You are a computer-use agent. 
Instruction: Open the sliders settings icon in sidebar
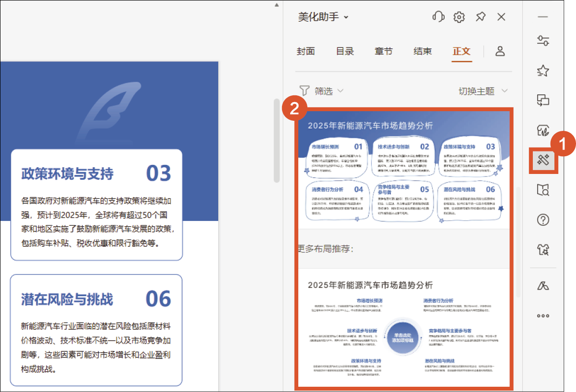tap(543, 41)
